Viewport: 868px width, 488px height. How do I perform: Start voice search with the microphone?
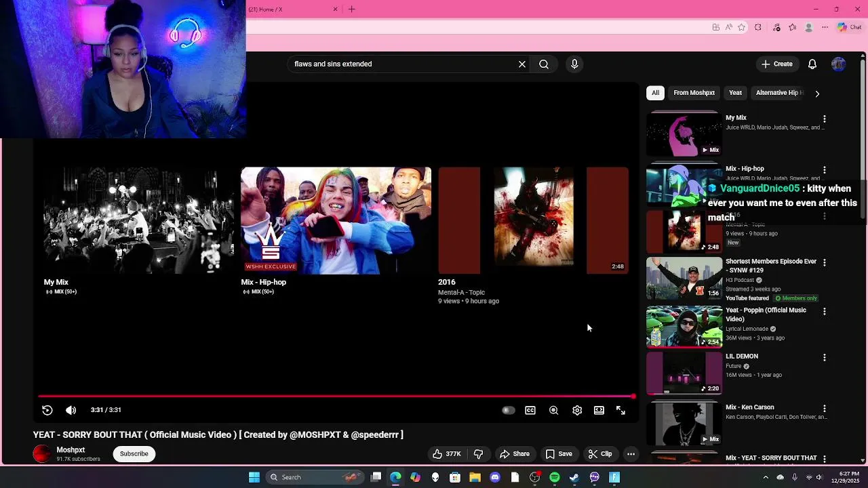point(574,64)
